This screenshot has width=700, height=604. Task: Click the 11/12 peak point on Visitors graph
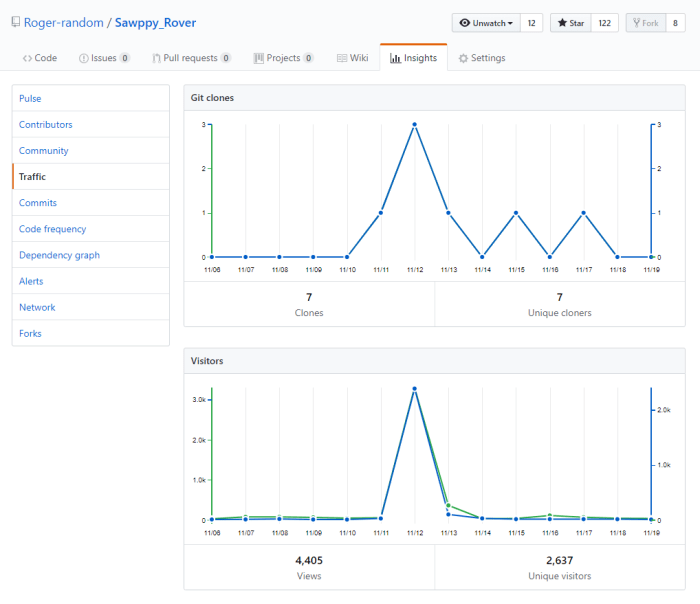[414, 389]
